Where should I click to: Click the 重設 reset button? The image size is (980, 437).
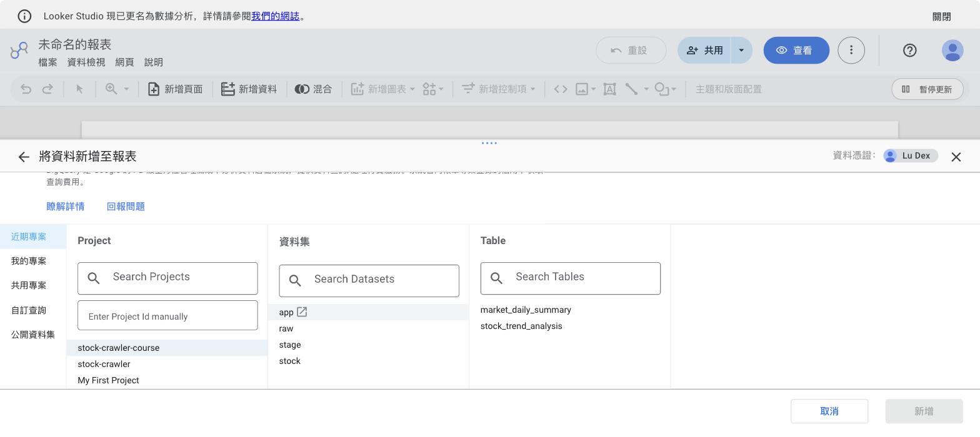pos(631,51)
